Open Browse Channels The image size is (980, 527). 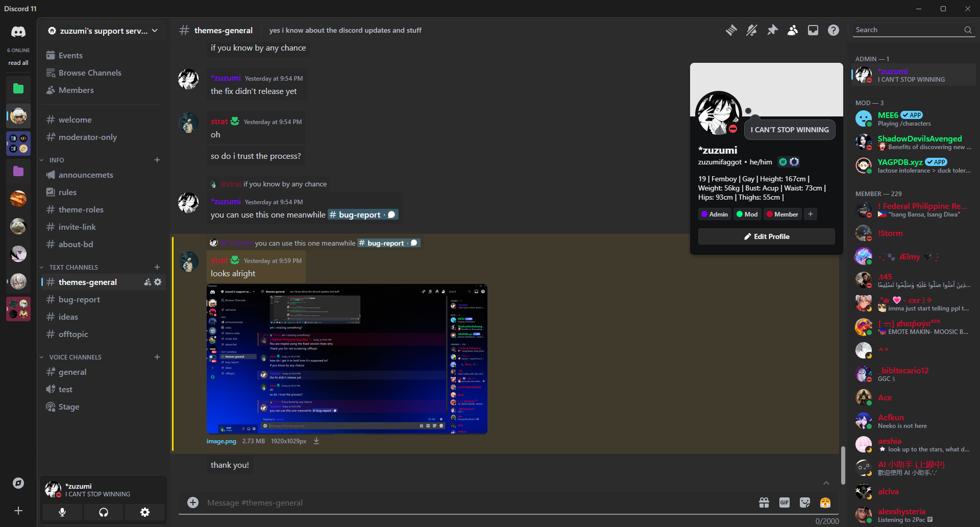[90, 73]
